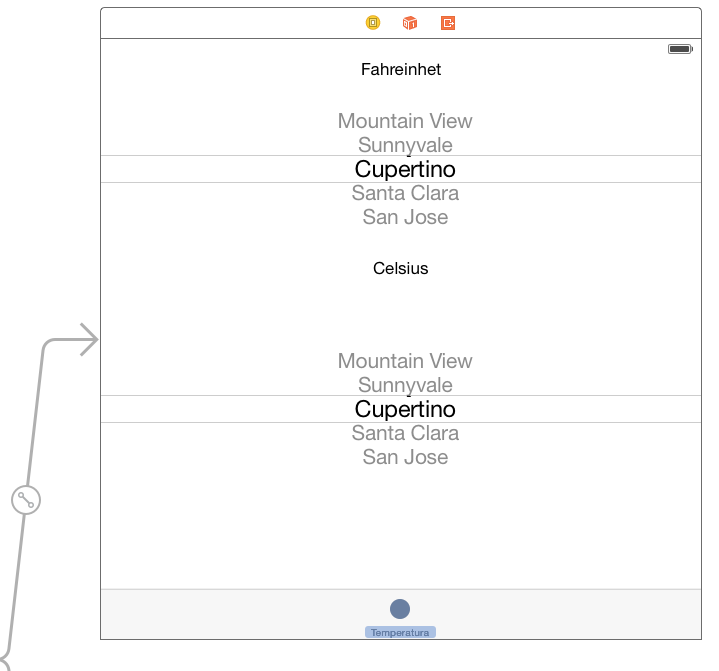The width and height of the screenshot is (719, 671).
Task: Click Santa Clara in picker below Fahreinhet
Action: (x=405, y=193)
